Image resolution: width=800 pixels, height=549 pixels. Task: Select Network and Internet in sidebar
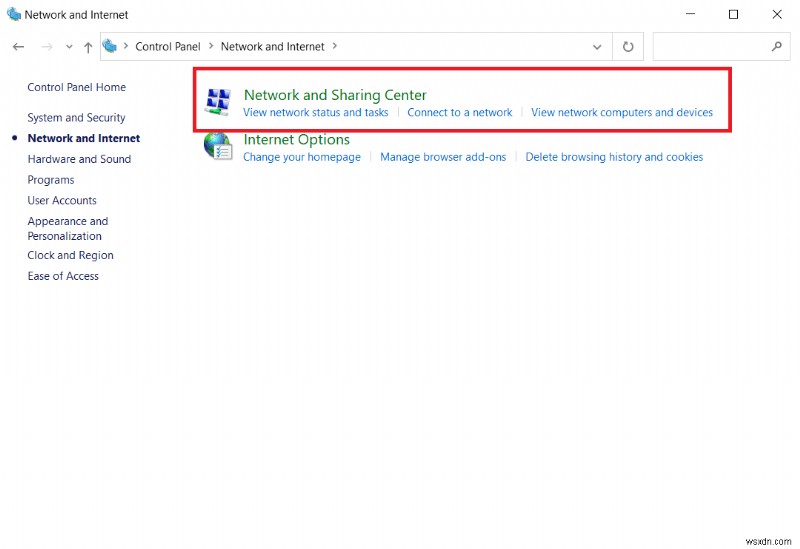[84, 138]
